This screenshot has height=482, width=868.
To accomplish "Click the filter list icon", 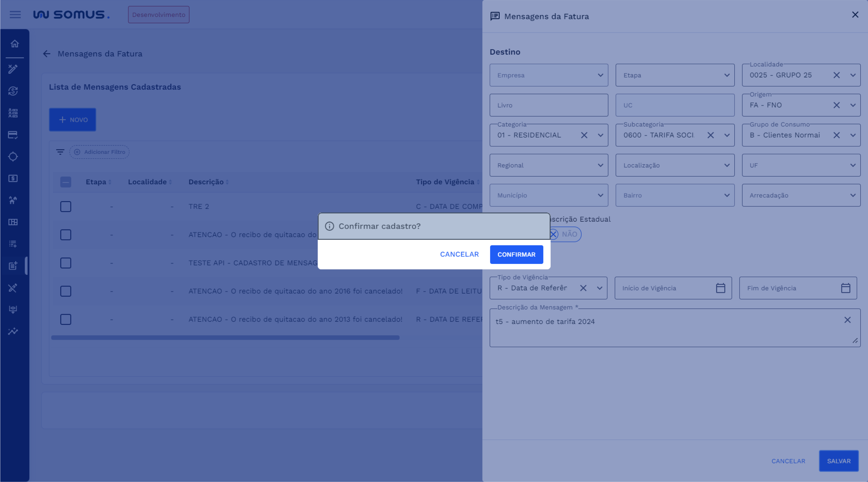I will coord(60,152).
